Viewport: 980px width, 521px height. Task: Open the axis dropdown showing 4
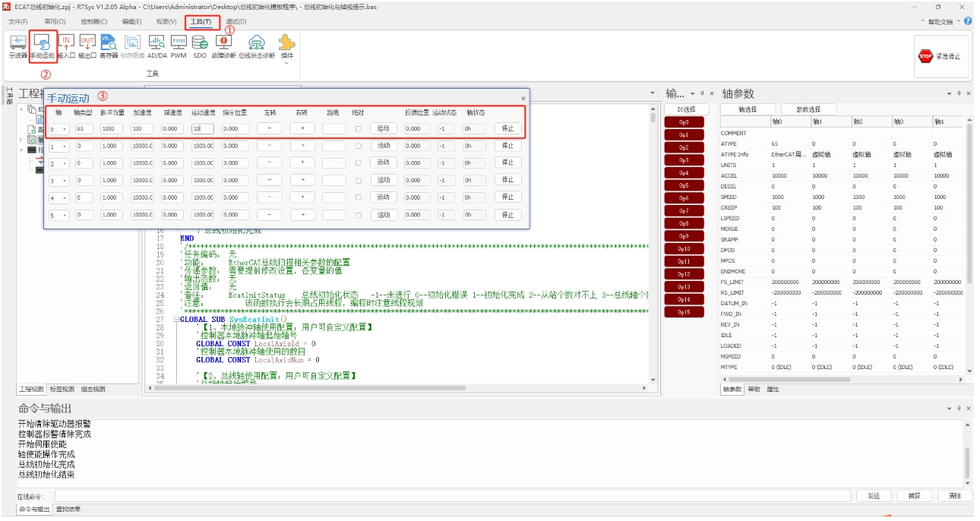tap(58, 197)
